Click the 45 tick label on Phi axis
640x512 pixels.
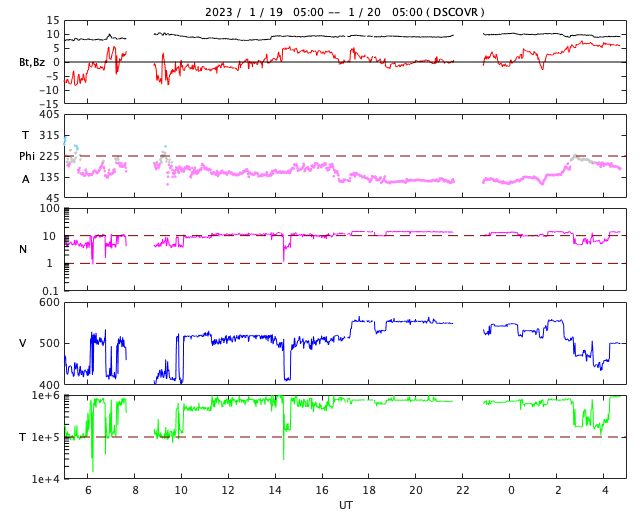(53, 198)
